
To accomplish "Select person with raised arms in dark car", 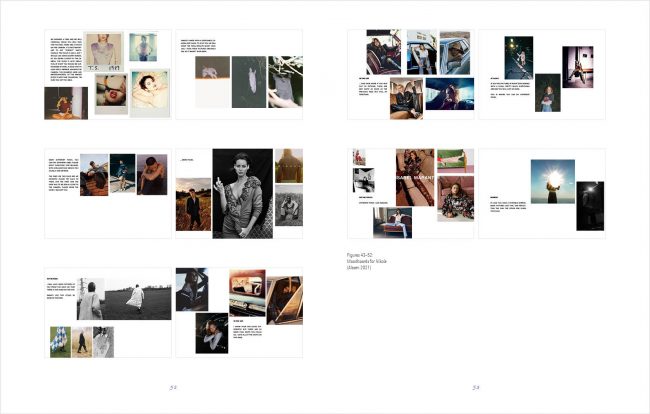I will [x=212, y=333].
